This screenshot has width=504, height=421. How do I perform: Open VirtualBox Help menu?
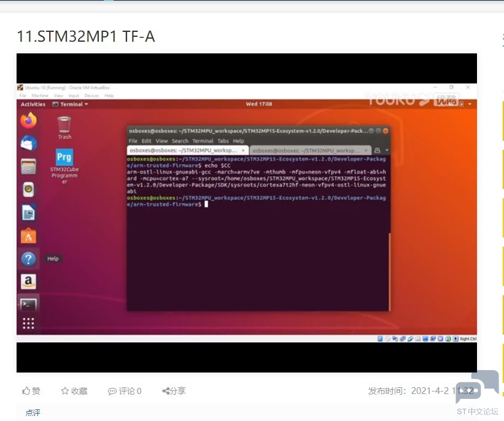tap(109, 96)
